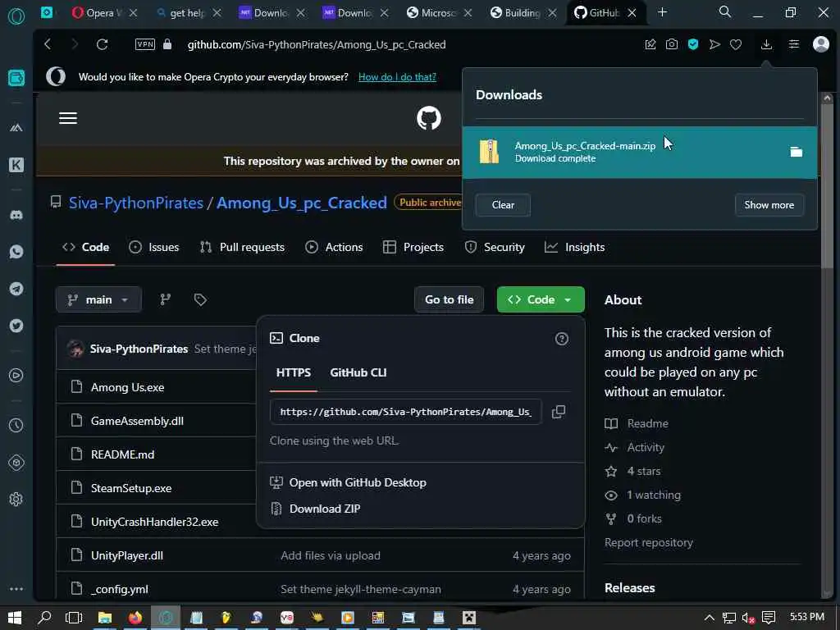Open GameAssembly.dll file

(x=137, y=421)
